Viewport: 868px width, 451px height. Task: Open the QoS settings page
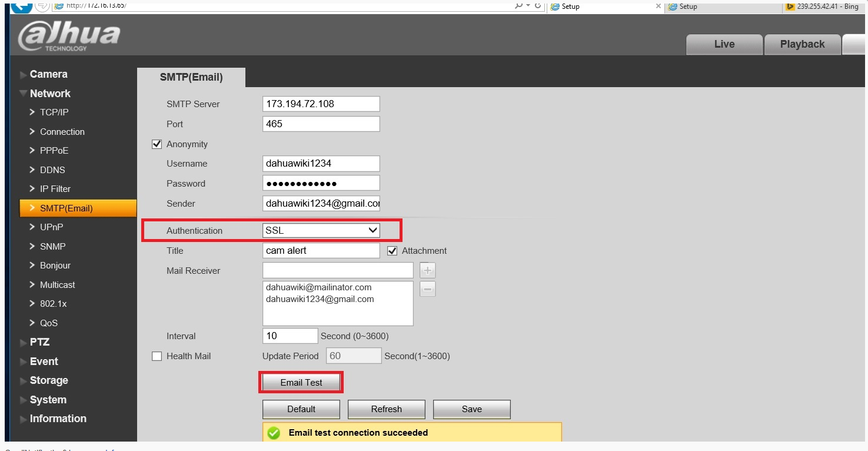pyautogui.click(x=48, y=323)
